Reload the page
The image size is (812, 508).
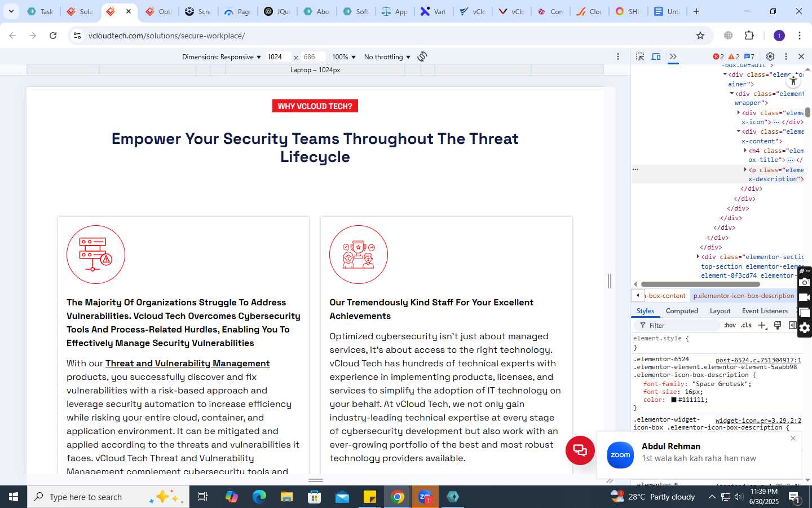pos(53,36)
